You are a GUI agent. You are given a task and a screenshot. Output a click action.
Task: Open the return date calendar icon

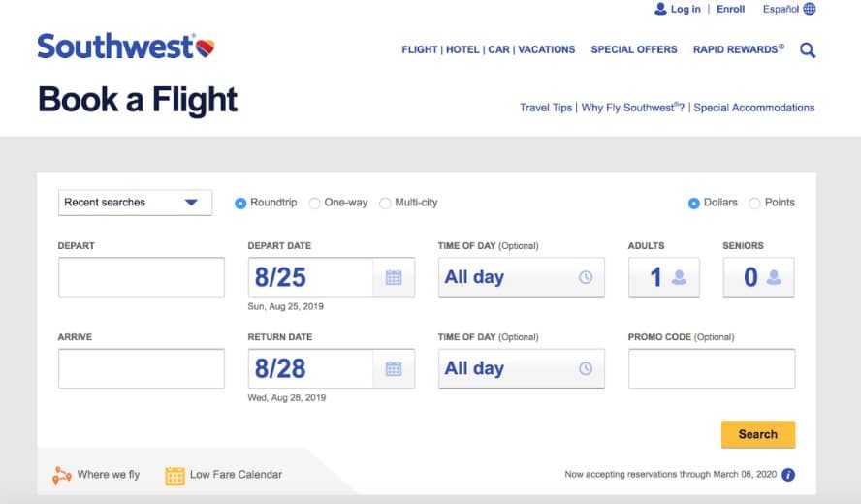394,368
